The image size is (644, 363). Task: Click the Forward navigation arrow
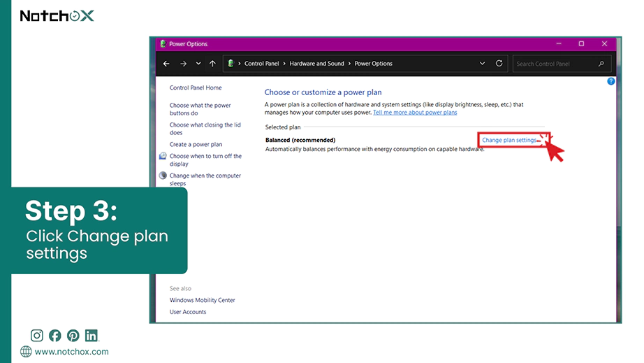(x=183, y=64)
